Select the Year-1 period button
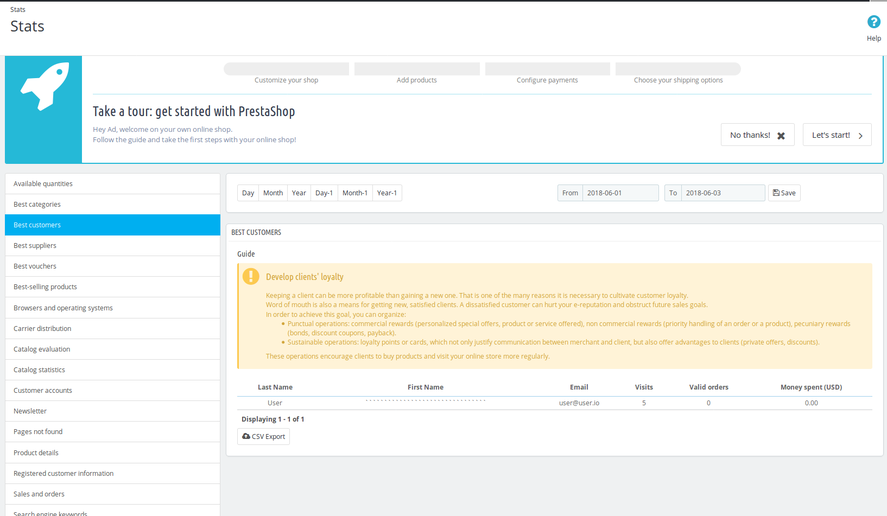Image resolution: width=887 pixels, height=516 pixels. (387, 193)
